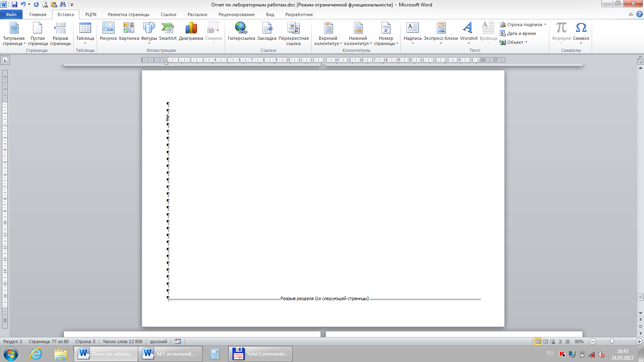This screenshot has width=644, height=362.
Task: Open the Файл tab
Action: (x=11, y=14)
